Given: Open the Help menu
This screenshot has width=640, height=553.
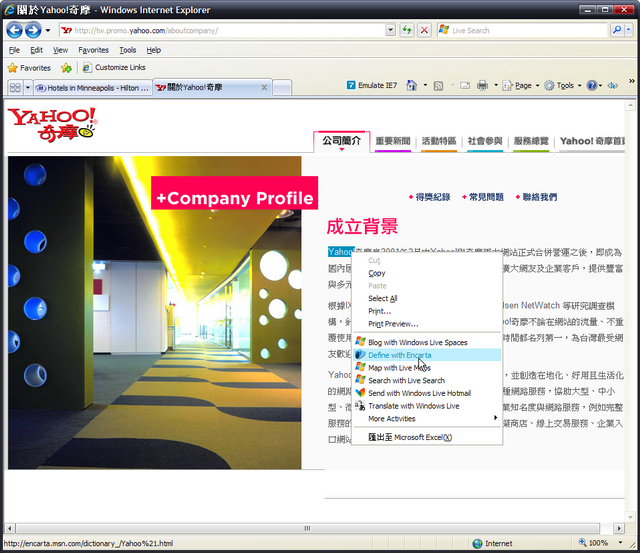Looking at the screenshot, I should point(154,50).
